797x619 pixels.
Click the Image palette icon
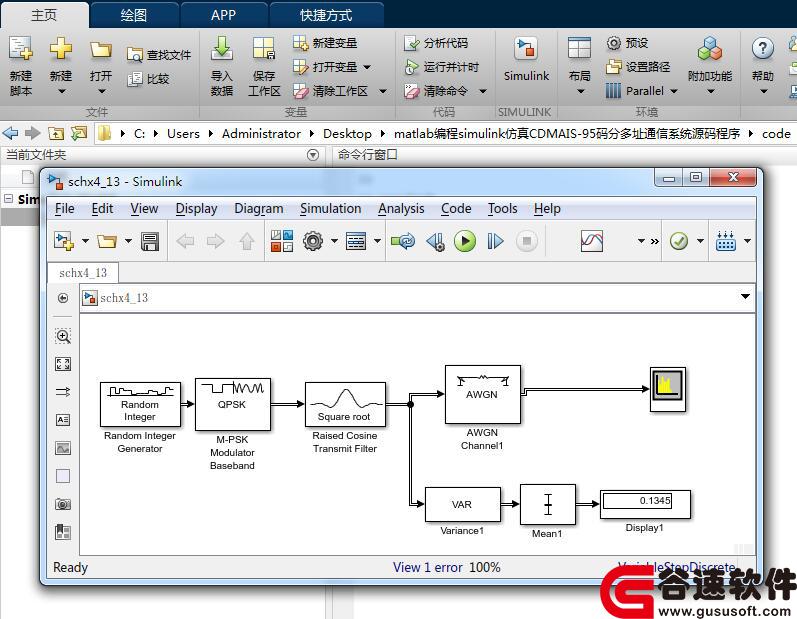pyautogui.click(x=63, y=448)
